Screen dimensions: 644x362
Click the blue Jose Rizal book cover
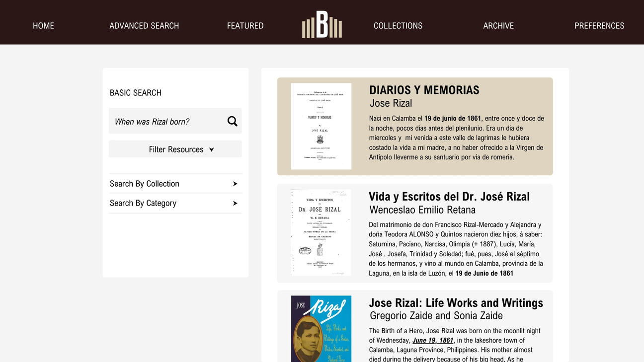tap(321, 329)
